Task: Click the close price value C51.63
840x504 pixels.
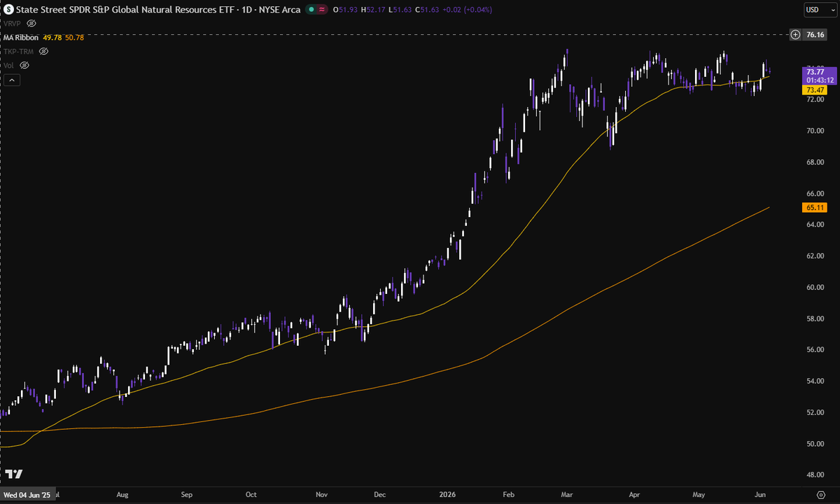Action: tap(428, 10)
